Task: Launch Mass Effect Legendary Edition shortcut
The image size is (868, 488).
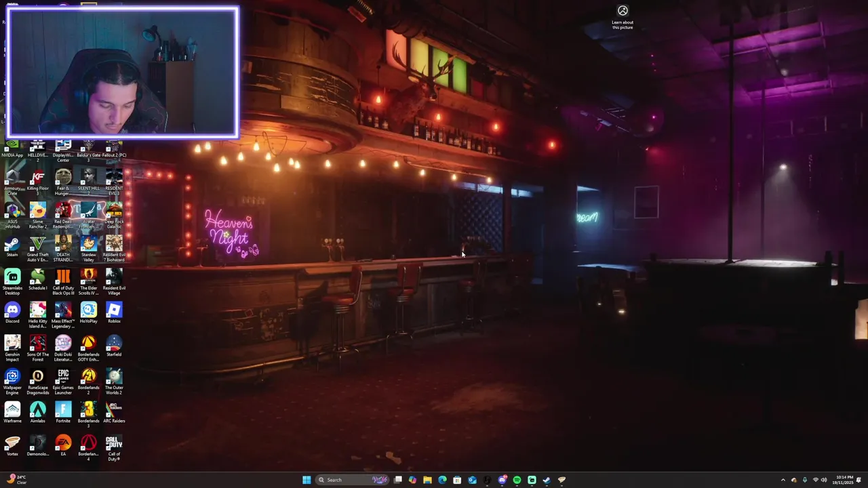Action: pyautogui.click(x=63, y=315)
